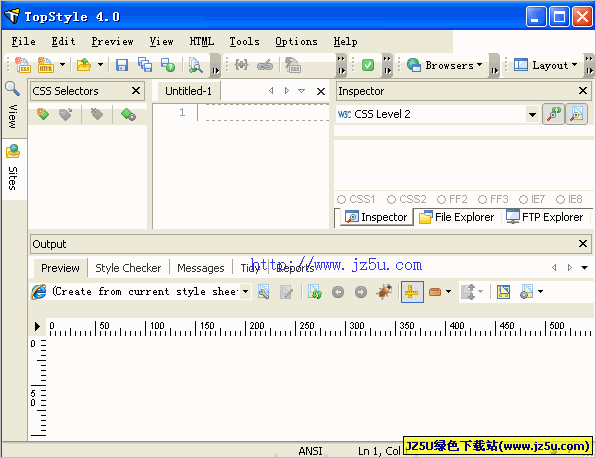The image size is (596, 458).
Task: Open the Options menu
Action: click(x=296, y=41)
